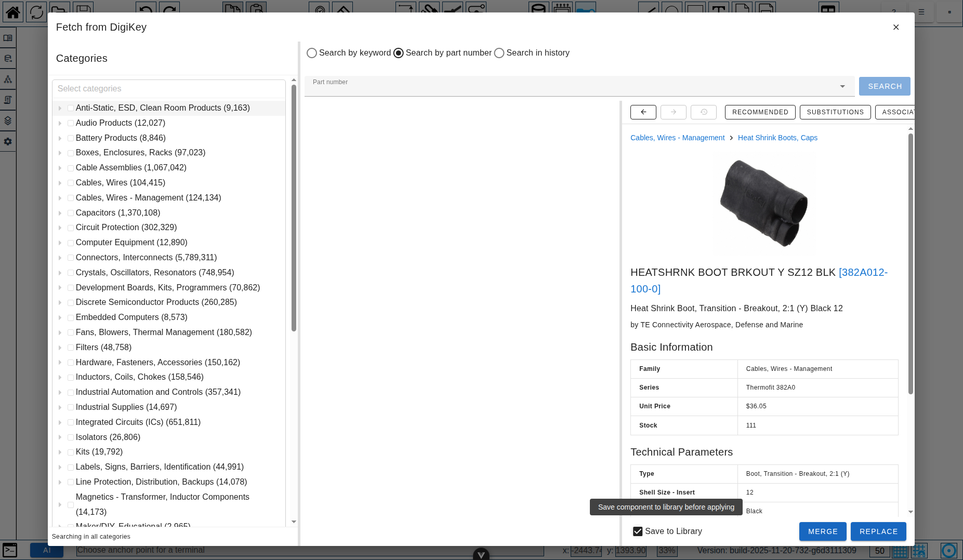Open the settings gear in left sidebar
Image resolution: width=963 pixels, height=560 pixels.
pos(8,141)
